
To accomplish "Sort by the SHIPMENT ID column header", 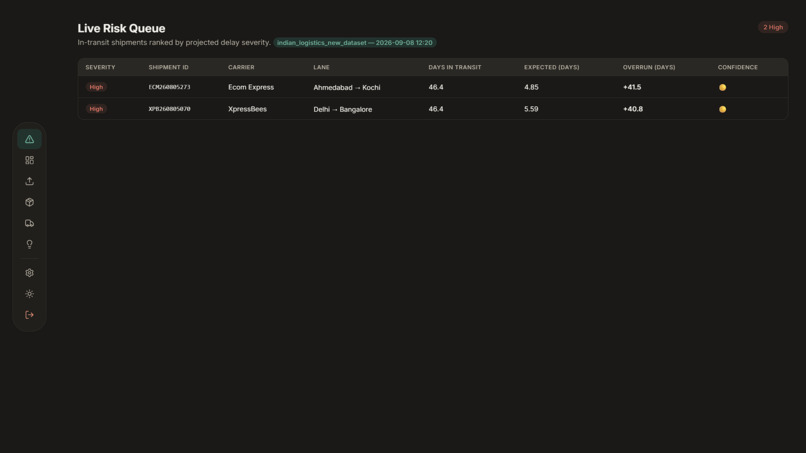I will pyautogui.click(x=169, y=67).
